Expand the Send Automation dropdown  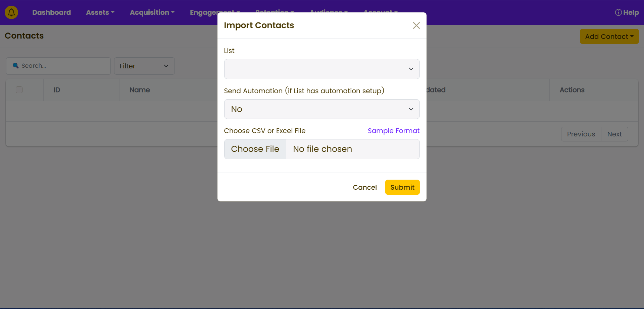(321, 109)
